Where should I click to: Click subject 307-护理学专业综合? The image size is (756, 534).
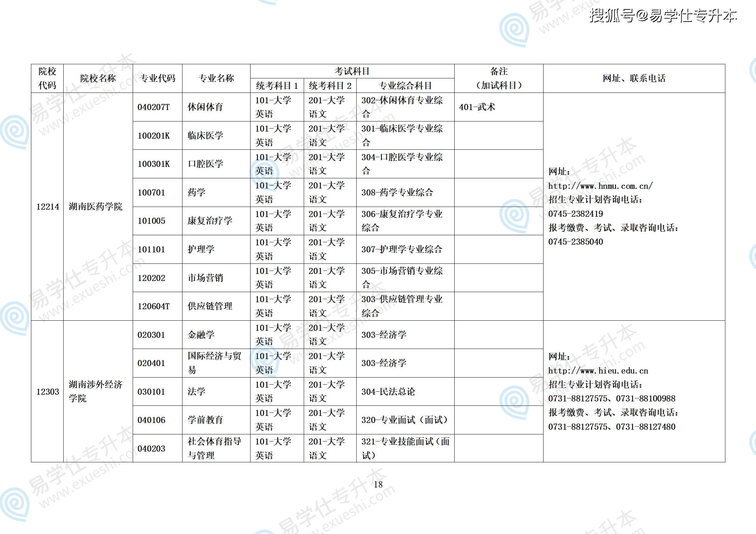(402, 249)
